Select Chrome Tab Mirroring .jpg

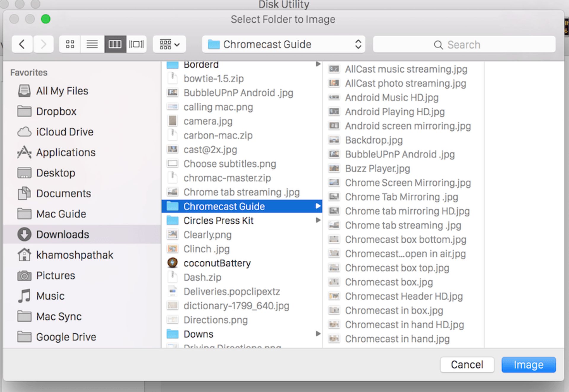pos(403,197)
